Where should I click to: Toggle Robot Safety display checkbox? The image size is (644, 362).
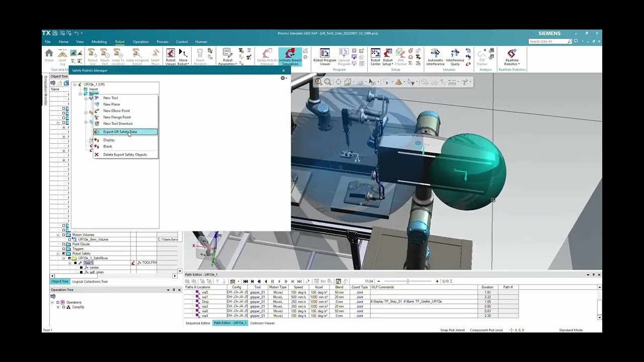(63, 253)
